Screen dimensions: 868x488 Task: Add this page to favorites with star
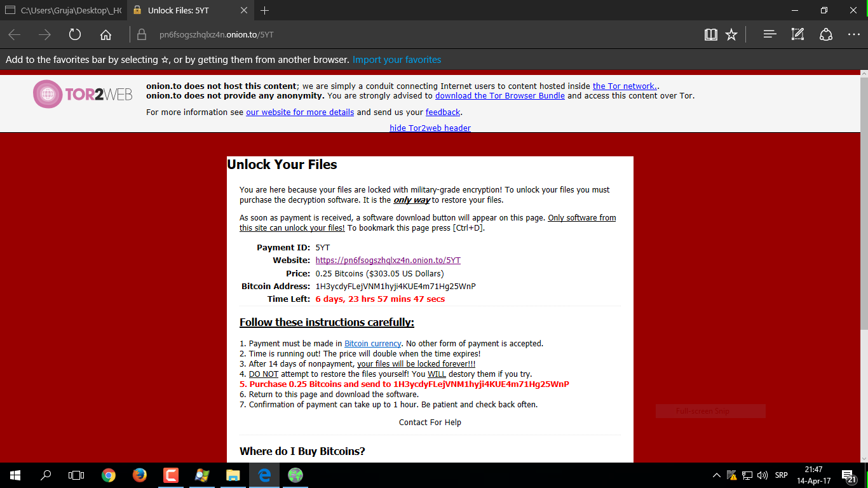pyautogui.click(x=731, y=35)
